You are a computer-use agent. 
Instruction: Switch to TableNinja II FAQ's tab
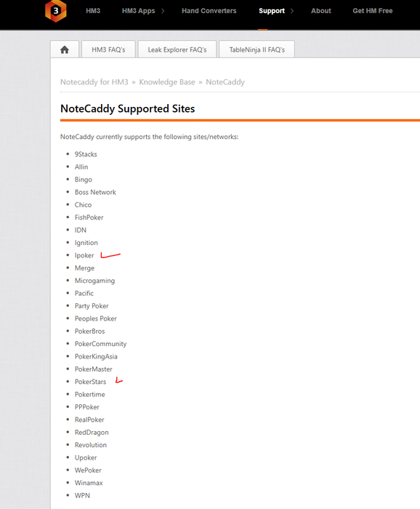pos(257,49)
